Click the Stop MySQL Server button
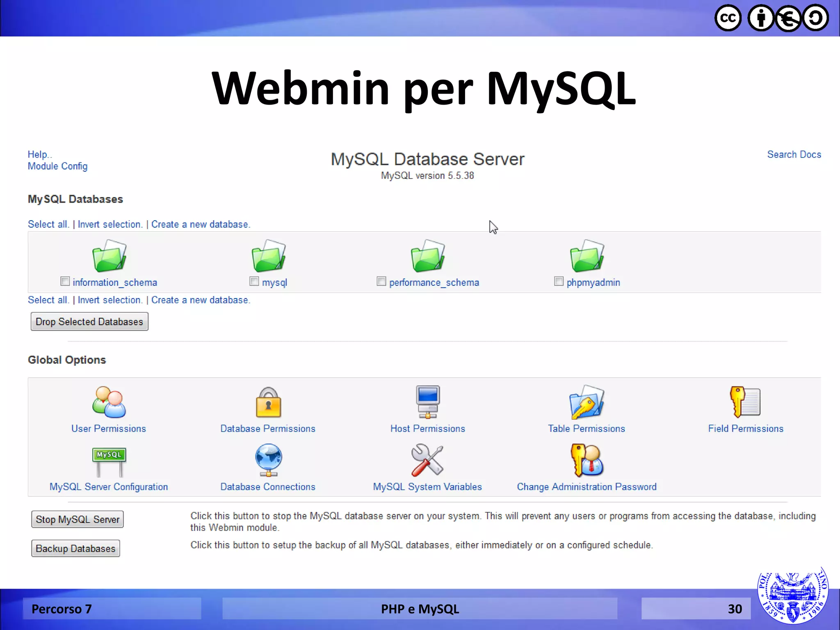Image resolution: width=840 pixels, height=630 pixels. 78,519
